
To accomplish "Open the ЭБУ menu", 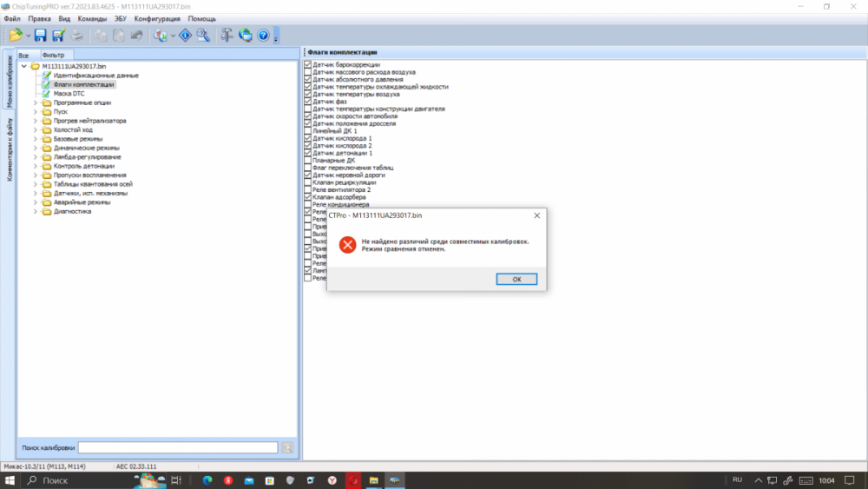I will [x=120, y=19].
